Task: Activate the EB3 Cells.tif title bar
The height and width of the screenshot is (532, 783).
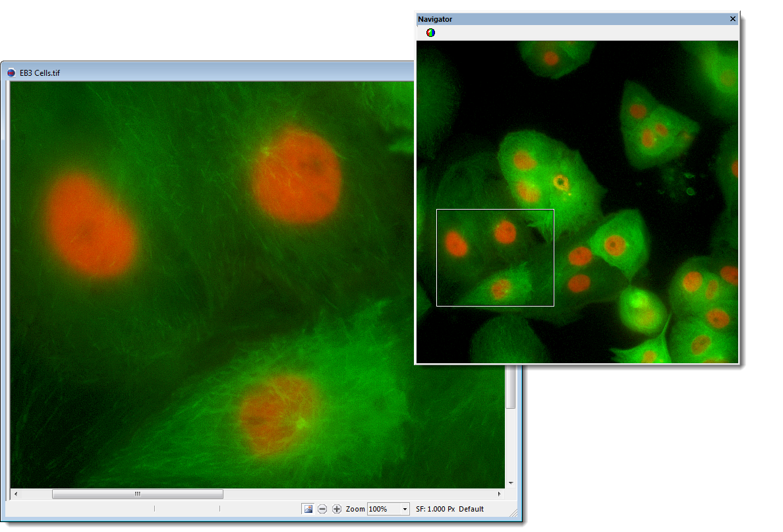Action: tap(198, 73)
